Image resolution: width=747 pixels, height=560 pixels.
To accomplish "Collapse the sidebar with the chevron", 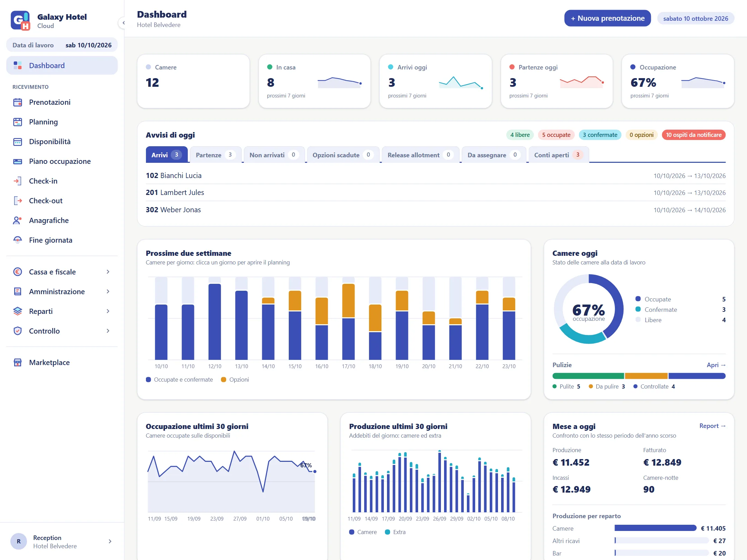I will coord(123,23).
